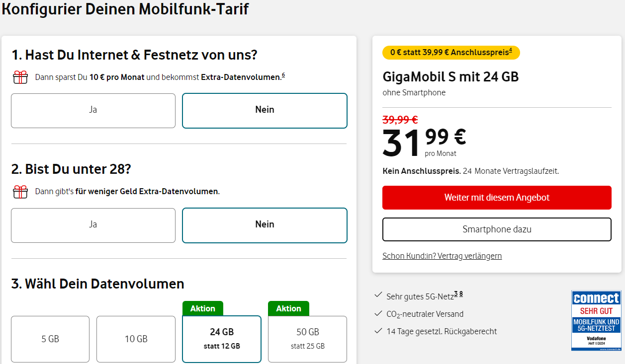Select 24 GB statt 12 GB option
This screenshot has height=364, width=625.
pyautogui.click(x=222, y=339)
